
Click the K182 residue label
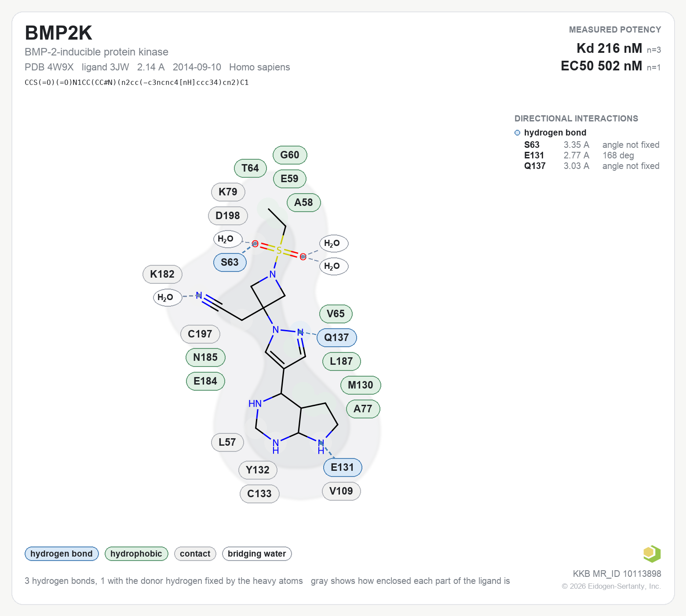click(162, 274)
